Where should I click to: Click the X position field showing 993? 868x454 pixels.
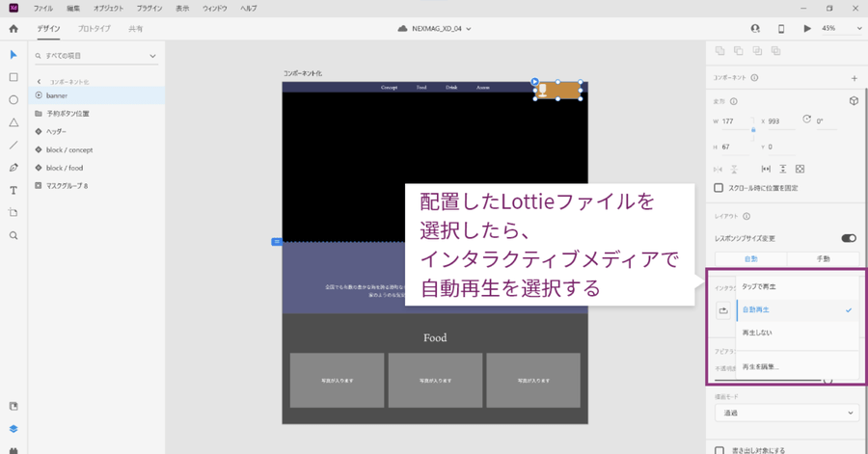(781, 121)
